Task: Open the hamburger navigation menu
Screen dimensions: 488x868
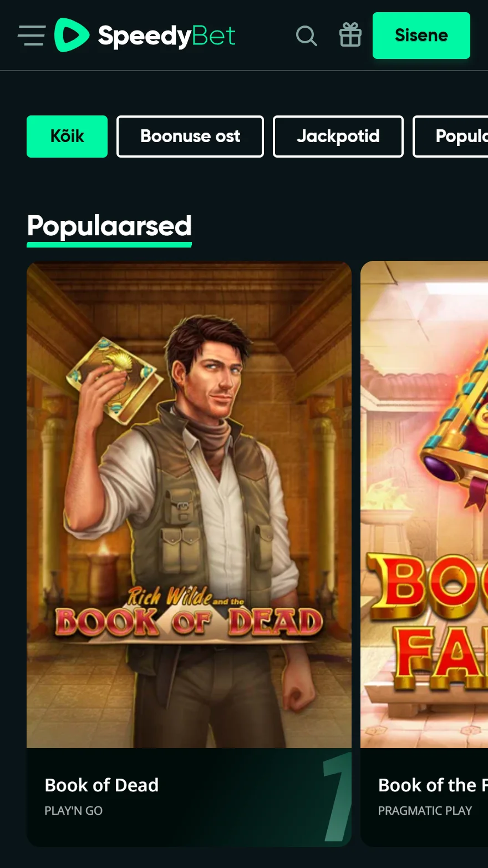Action: [31, 36]
